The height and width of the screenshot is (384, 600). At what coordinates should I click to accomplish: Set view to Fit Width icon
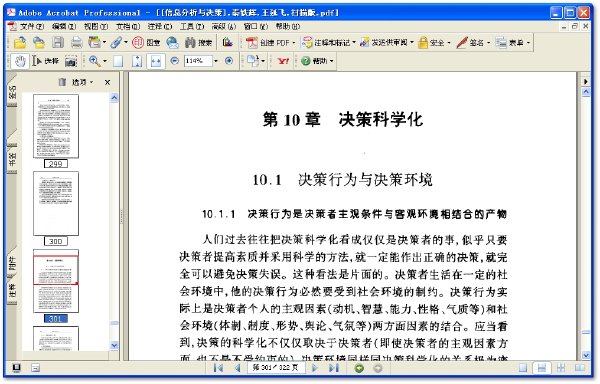pos(156,61)
